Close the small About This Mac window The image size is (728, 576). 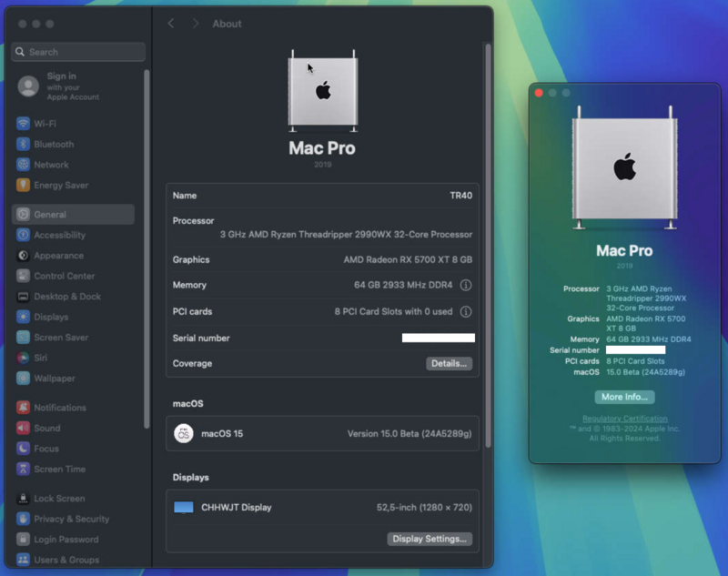pyautogui.click(x=539, y=93)
